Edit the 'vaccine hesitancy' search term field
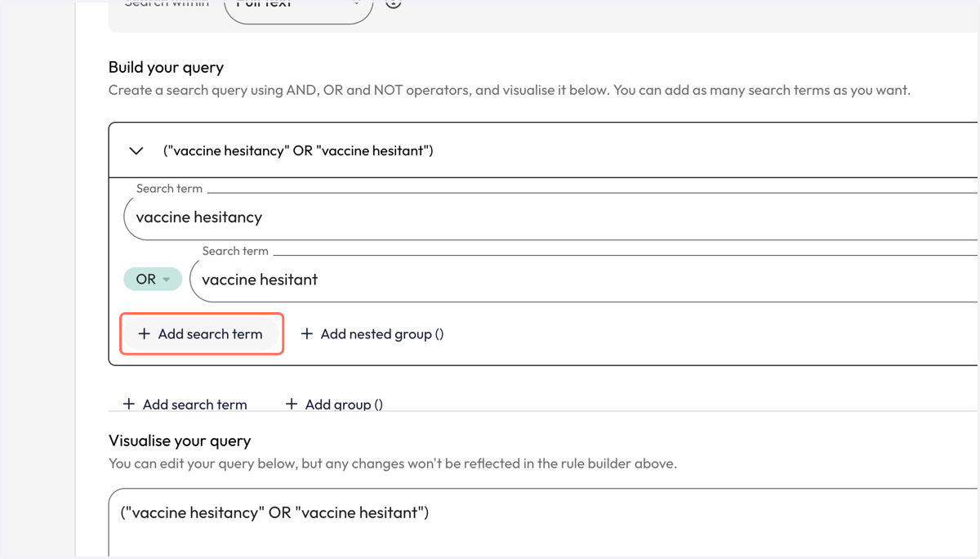This screenshot has width=980, height=559. click(x=551, y=217)
